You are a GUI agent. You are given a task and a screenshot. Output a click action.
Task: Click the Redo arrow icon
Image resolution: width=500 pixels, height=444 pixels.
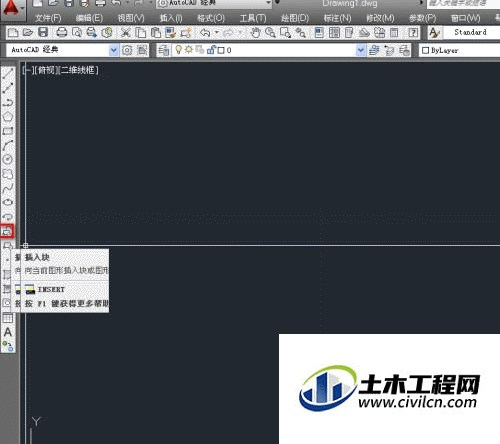click(x=229, y=33)
